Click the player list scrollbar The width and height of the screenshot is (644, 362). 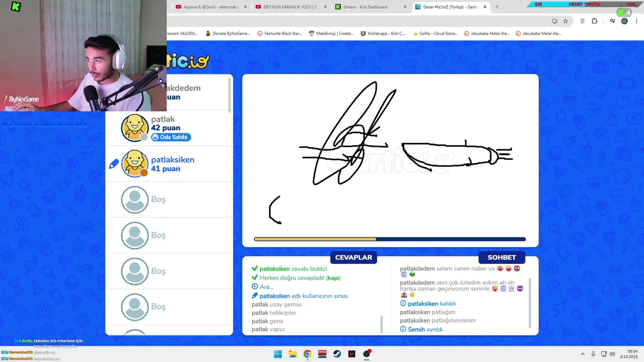coord(230,96)
